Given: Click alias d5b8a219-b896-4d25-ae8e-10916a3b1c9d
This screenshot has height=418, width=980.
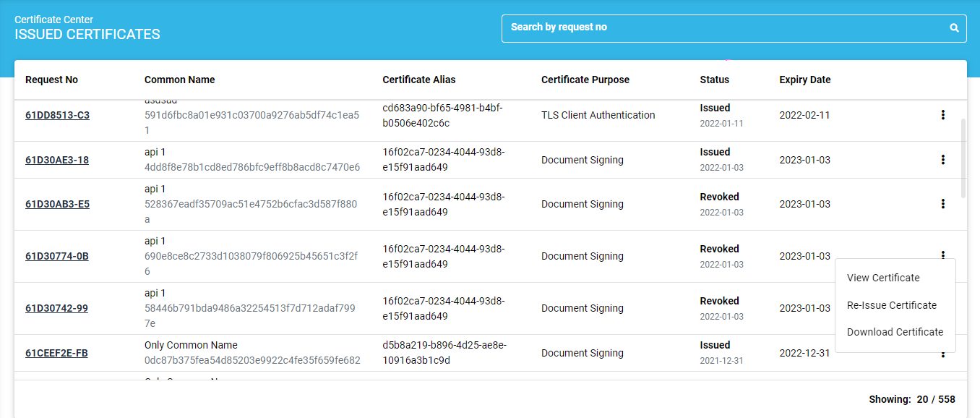Looking at the screenshot, I should coord(444,352).
